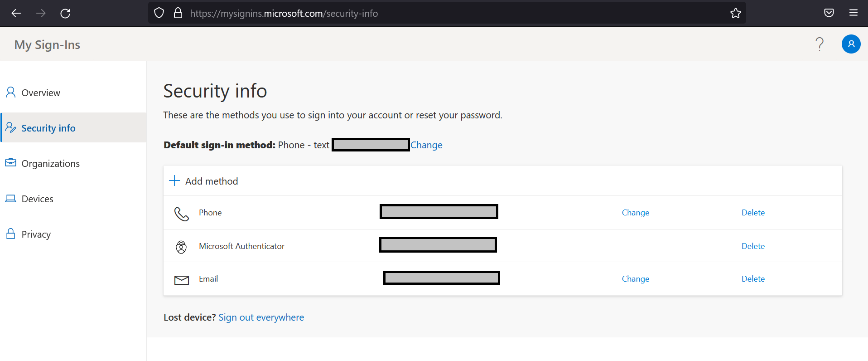Open Devices in the sidebar
Image resolution: width=868 pixels, height=361 pixels.
[73, 199]
